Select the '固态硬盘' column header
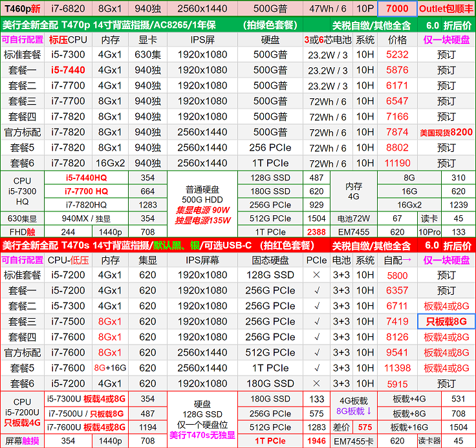 coord(270,260)
